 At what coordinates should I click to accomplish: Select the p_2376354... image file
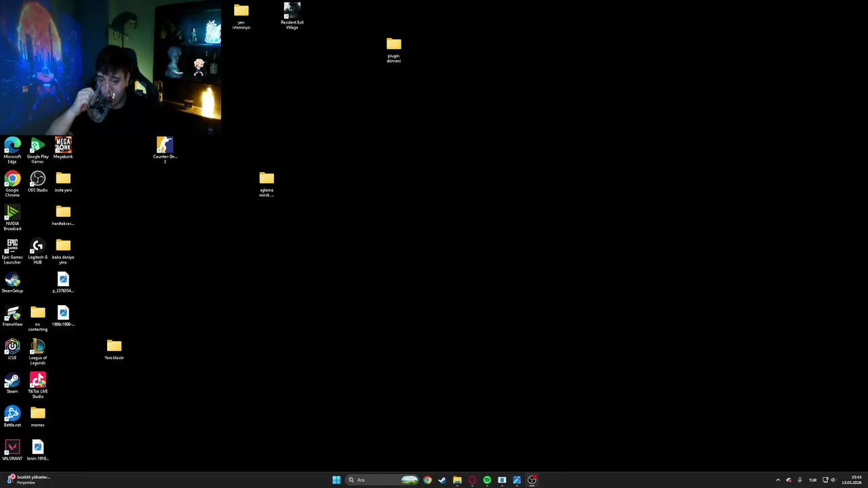tap(63, 283)
